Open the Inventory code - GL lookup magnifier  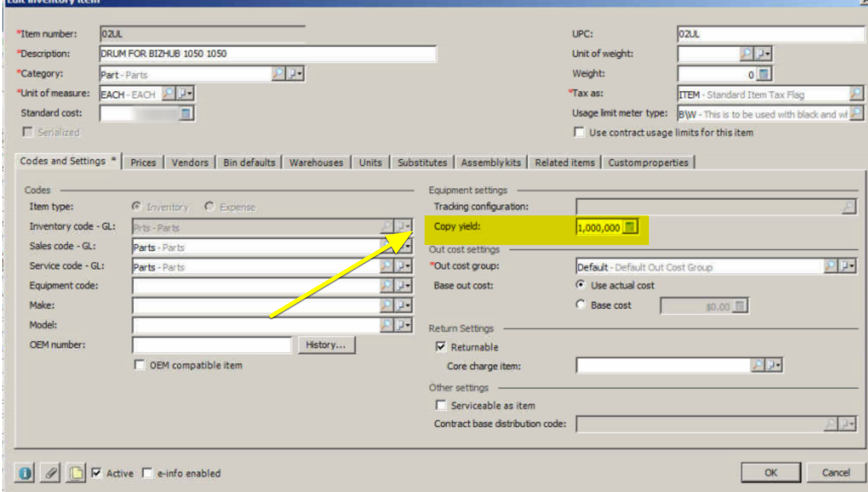(386, 226)
